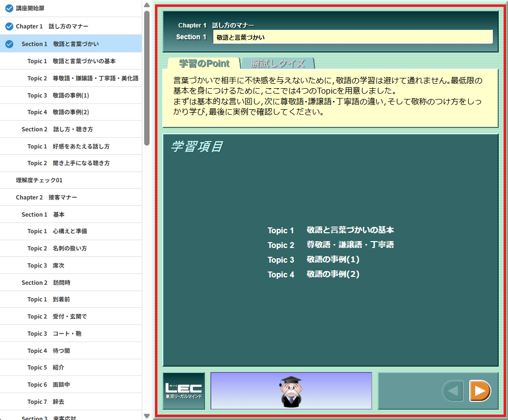Image resolution: width=508 pixels, height=420 pixels.
Task: Click the checkmark icon beside Chapter 1 話し方のマナー
Action: (9, 26)
